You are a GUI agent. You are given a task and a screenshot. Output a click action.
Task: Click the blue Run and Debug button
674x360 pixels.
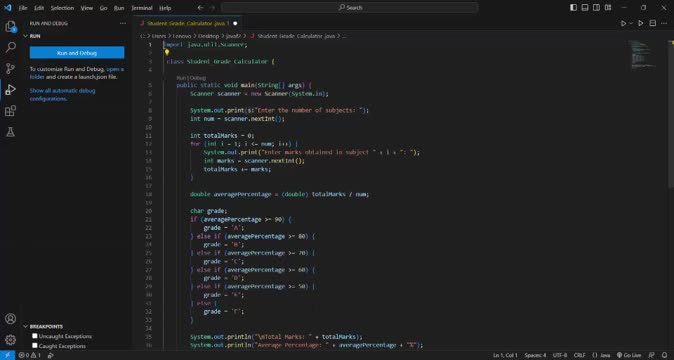(77, 53)
